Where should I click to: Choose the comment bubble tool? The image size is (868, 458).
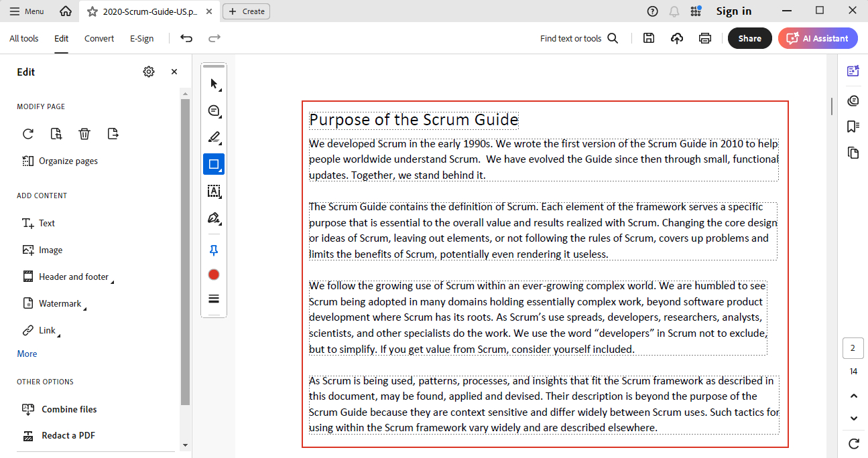pos(214,111)
